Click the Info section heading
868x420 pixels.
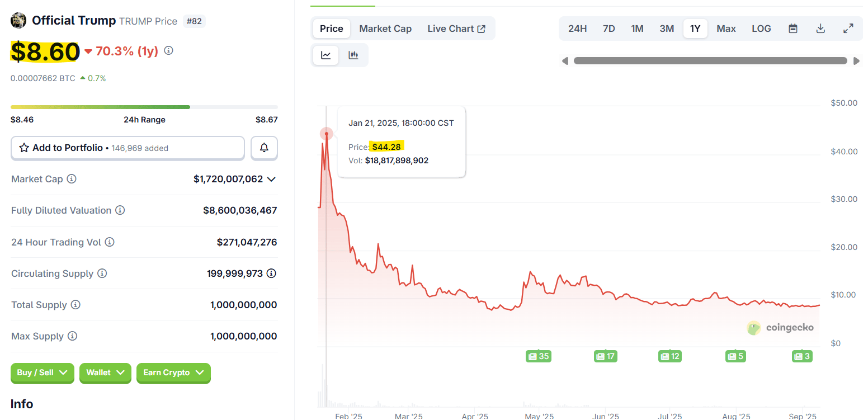[22, 404]
